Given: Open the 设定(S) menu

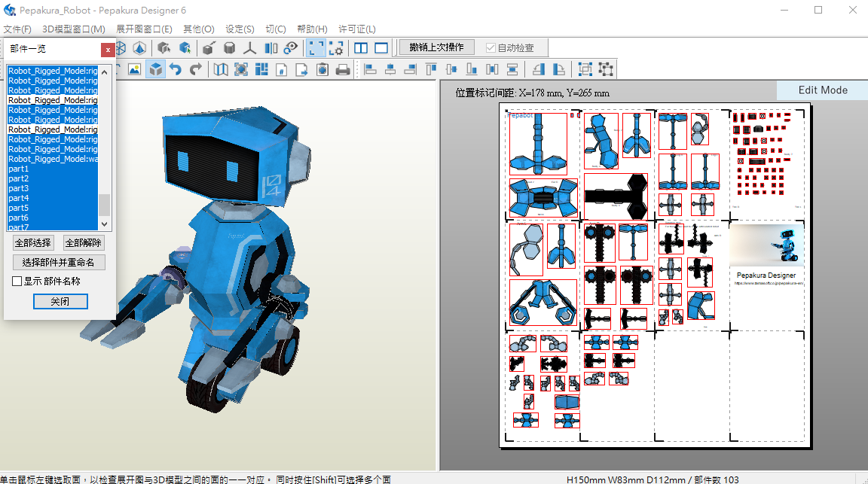Looking at the screenshot, I should [240, 29].
